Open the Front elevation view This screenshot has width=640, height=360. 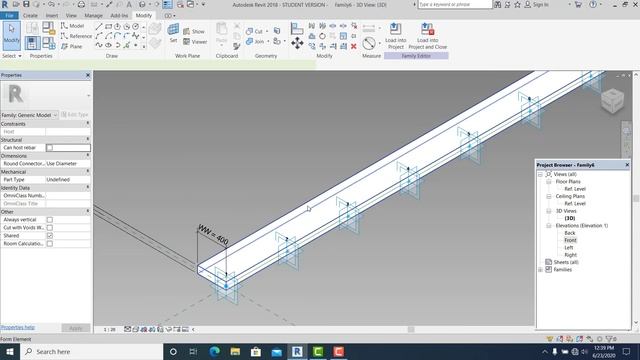[x=570, y=240]
